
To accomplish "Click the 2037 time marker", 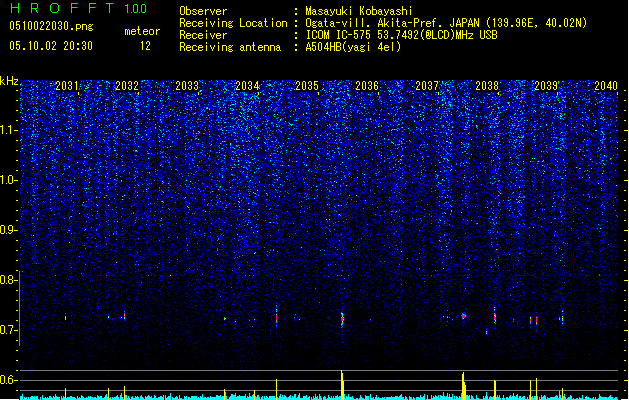I will 427,86.
